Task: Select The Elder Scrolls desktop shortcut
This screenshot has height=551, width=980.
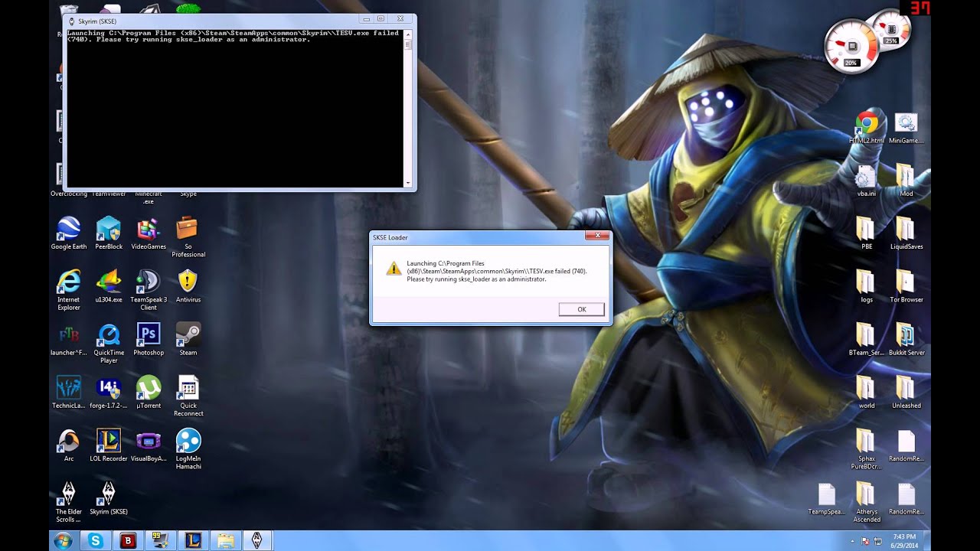Action: click(69, 501)
